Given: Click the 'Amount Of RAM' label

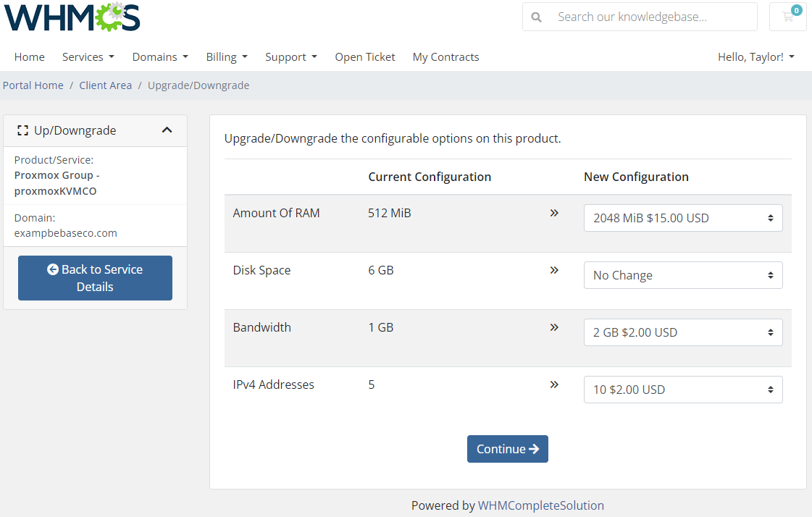Looking at the screenshot, I should tap(276, 213).
